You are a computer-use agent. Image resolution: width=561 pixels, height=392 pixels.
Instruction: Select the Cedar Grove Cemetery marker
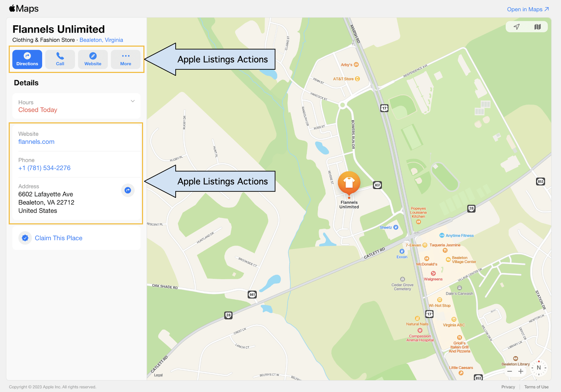point(403,279)
